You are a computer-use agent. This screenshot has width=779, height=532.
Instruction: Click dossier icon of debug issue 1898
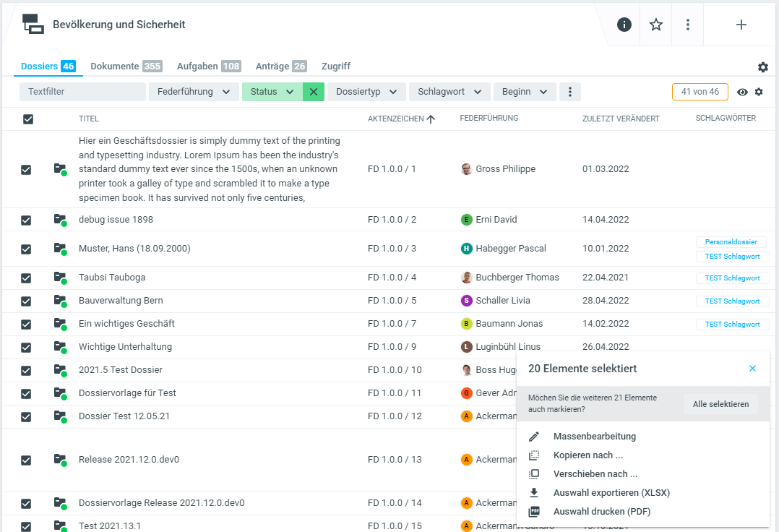[x=60, y=220]
